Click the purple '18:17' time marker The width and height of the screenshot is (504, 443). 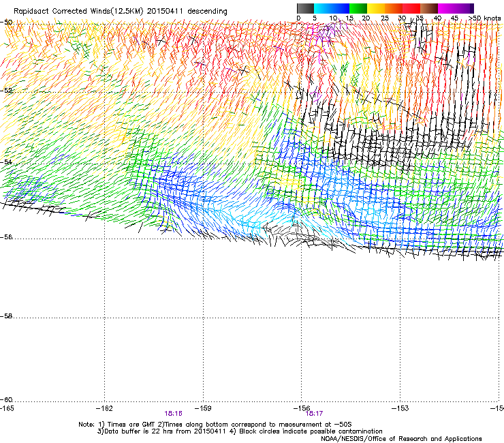click(x=314, y=414)
